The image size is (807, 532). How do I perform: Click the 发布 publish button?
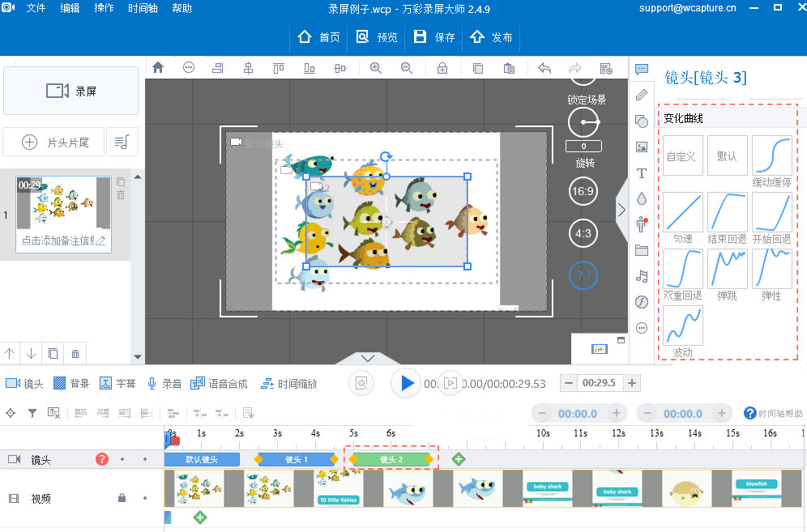click(491, 37)
